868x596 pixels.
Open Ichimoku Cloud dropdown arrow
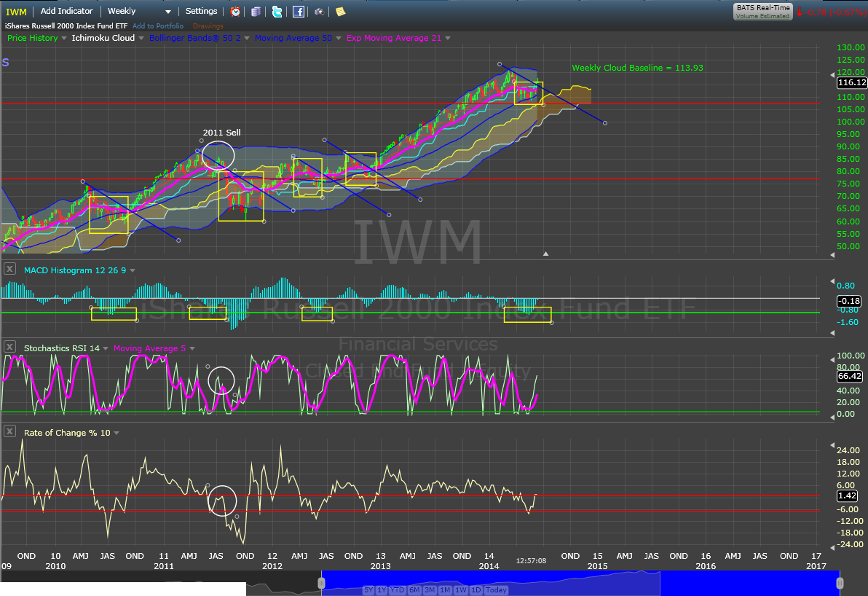(141, 38)
